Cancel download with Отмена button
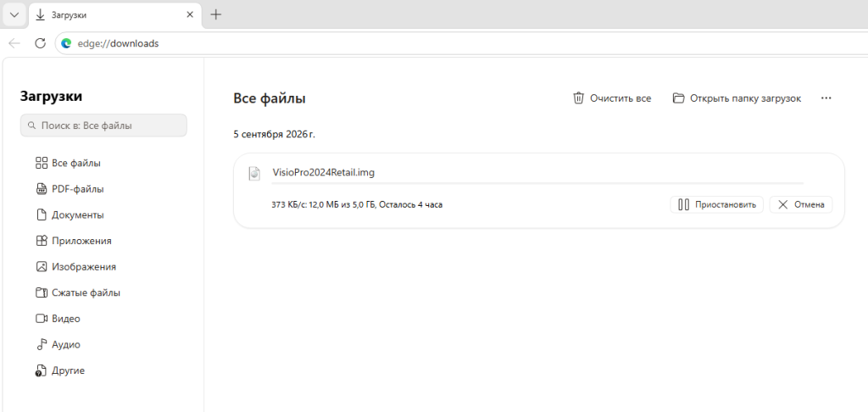 click(x=800, y=204)
